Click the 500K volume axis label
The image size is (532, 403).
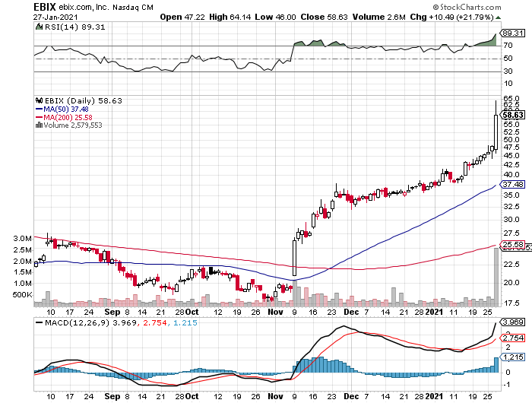coord(22,295)
